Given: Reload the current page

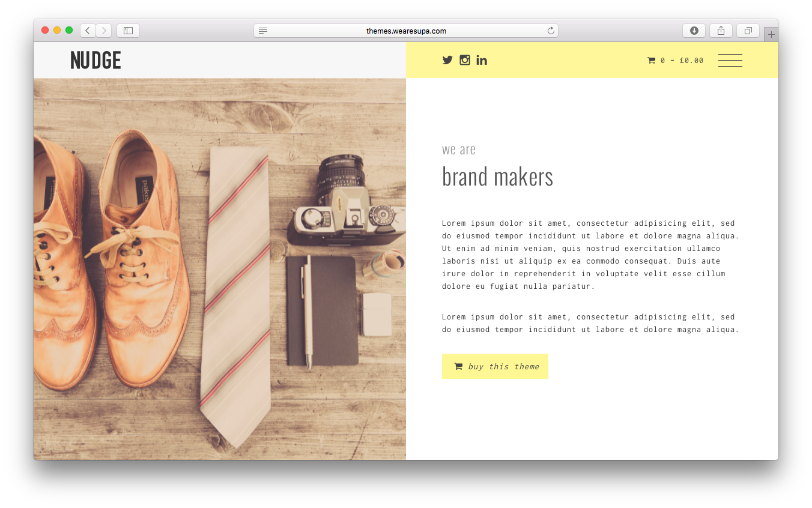Looking at the screenshot, I should [x=551, y=31].
